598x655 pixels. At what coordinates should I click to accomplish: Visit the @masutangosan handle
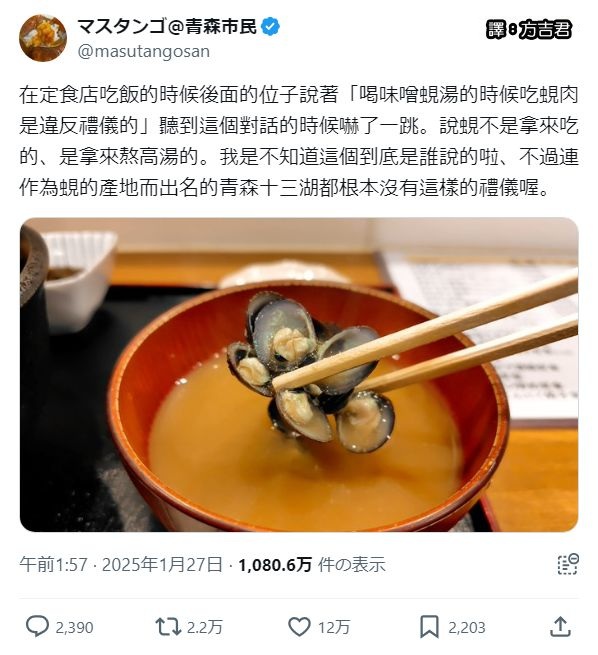(x=144, y=51)
